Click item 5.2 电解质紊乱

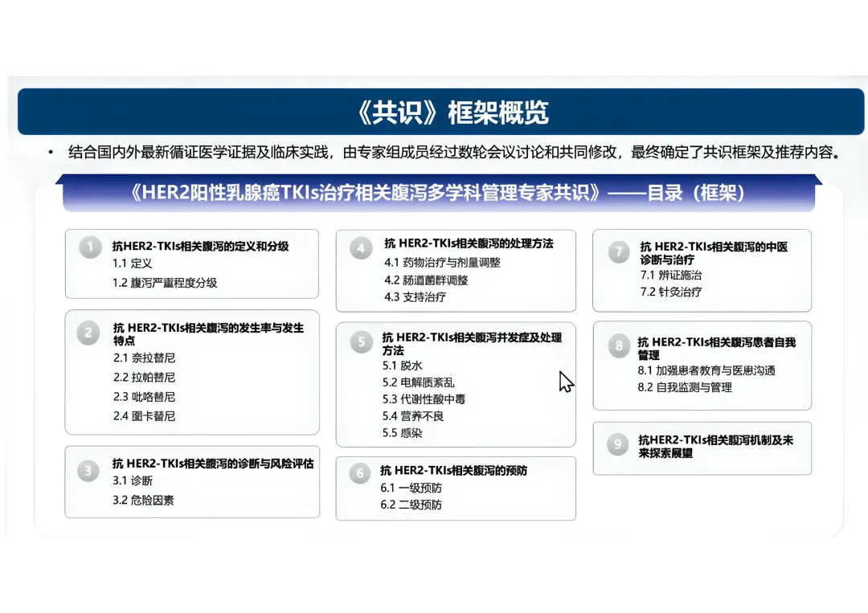click(x=418, y=382)
